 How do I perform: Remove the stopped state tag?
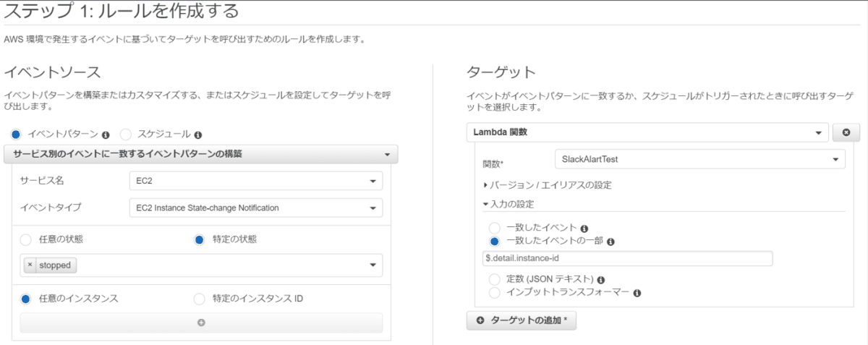(x=30, y=265)
